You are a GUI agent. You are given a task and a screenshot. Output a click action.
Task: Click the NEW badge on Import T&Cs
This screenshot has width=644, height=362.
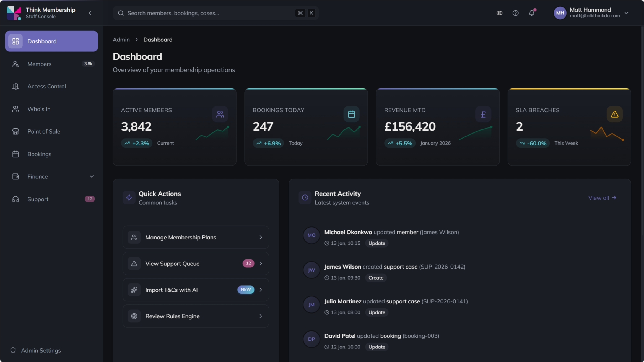pos(246,290)
